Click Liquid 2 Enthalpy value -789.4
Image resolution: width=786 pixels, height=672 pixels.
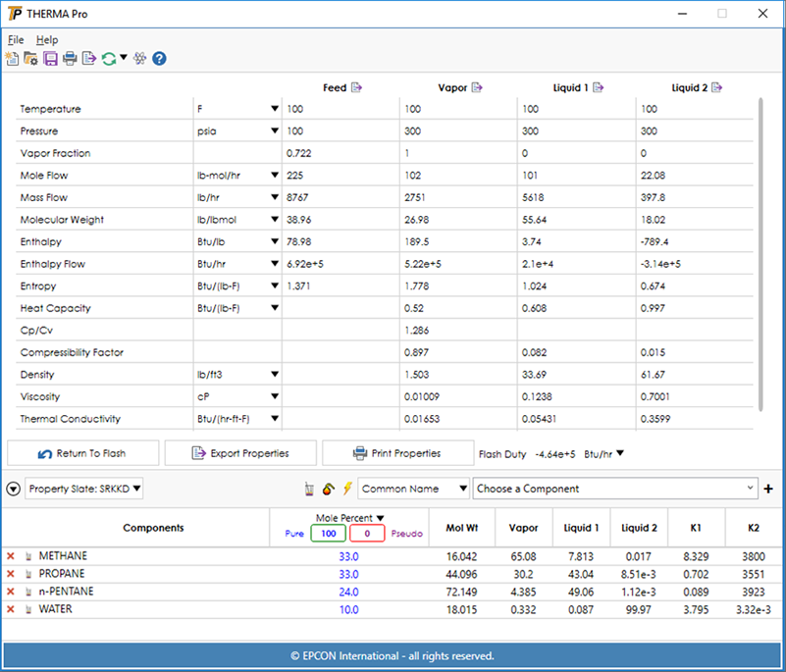[x=655, y=241]
